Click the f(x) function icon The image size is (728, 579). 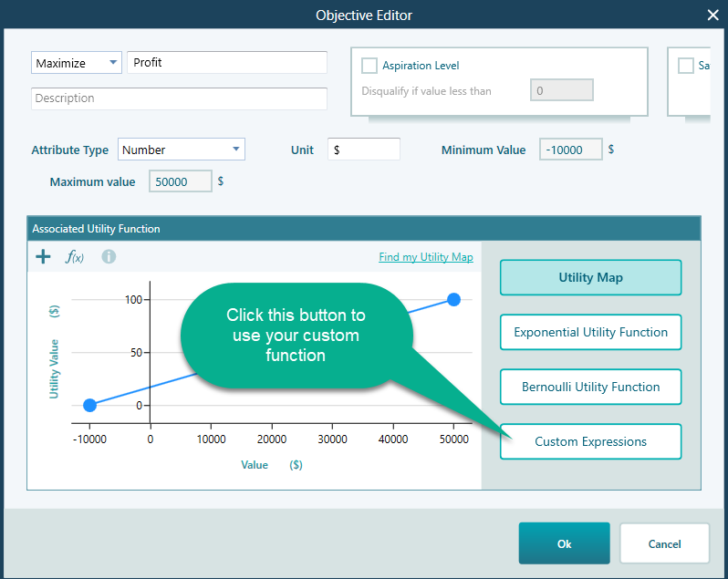(75, 257)
